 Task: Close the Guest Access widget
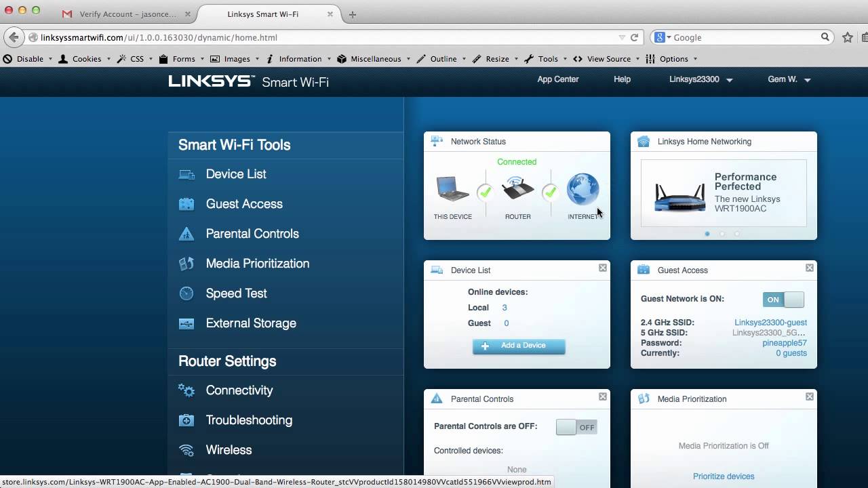tap(810, 268)
